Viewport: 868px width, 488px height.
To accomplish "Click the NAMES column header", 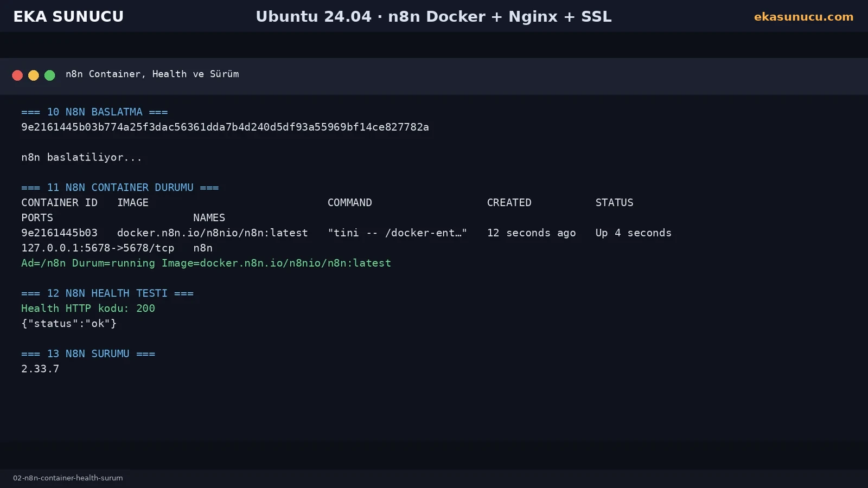I will point(209,217).
